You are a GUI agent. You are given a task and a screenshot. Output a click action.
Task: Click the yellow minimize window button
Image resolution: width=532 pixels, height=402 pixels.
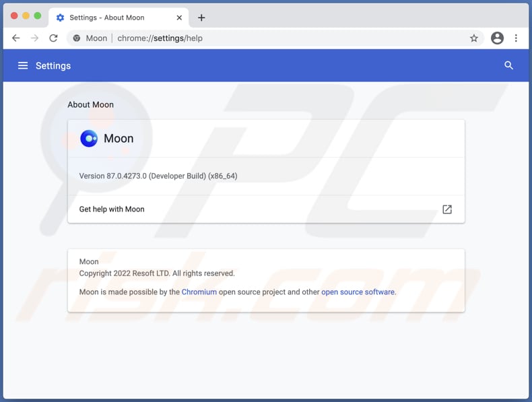[26, 15]
